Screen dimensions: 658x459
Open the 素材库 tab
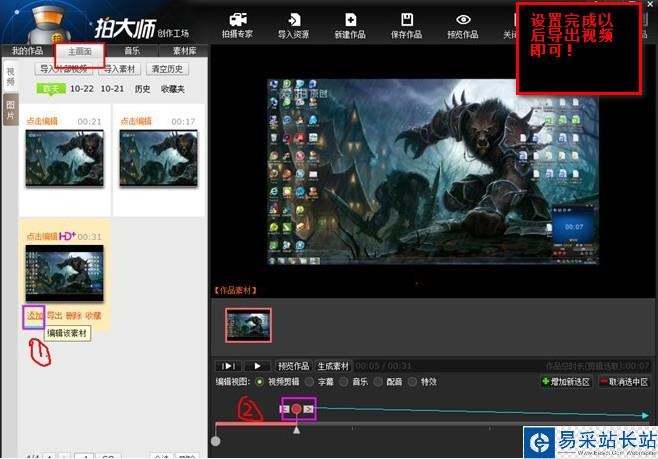(184, 51)
